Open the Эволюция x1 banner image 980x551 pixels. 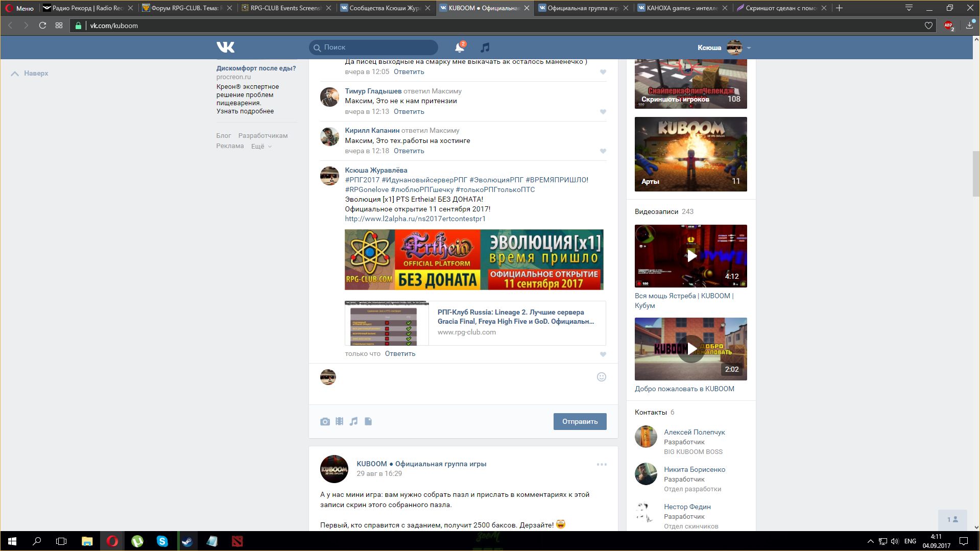(474, 259)
